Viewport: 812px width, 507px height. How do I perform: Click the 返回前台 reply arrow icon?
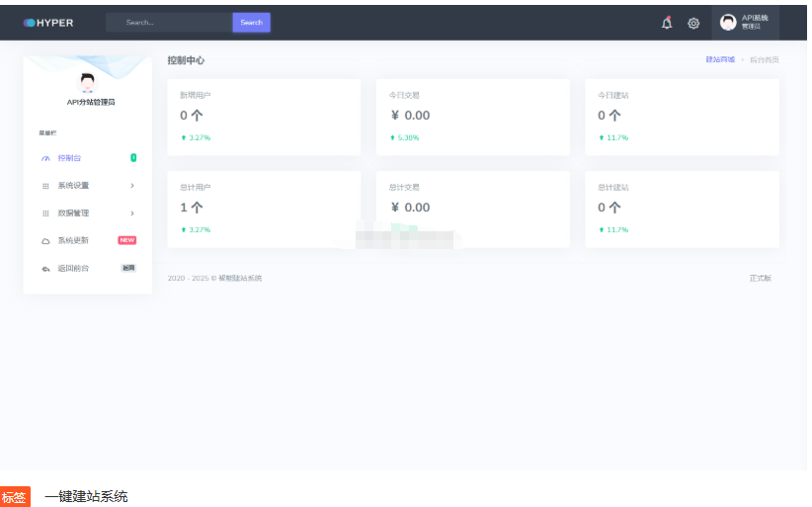click(x=45, y=269)
